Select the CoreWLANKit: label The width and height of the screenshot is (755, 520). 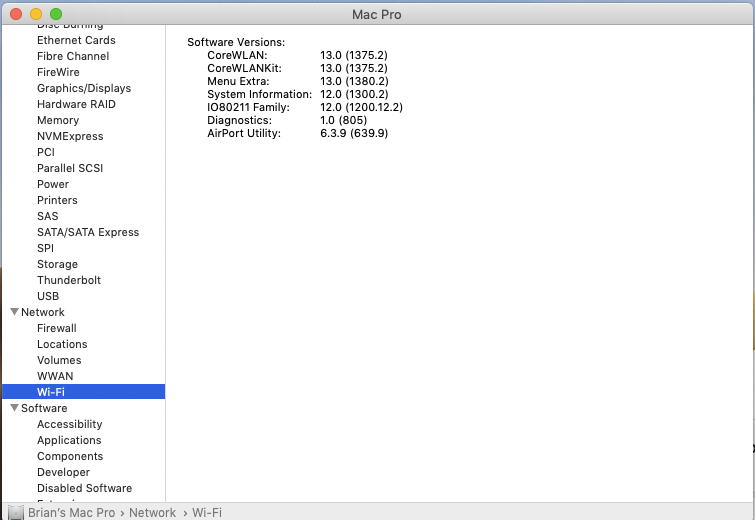[x=244, y=68]
